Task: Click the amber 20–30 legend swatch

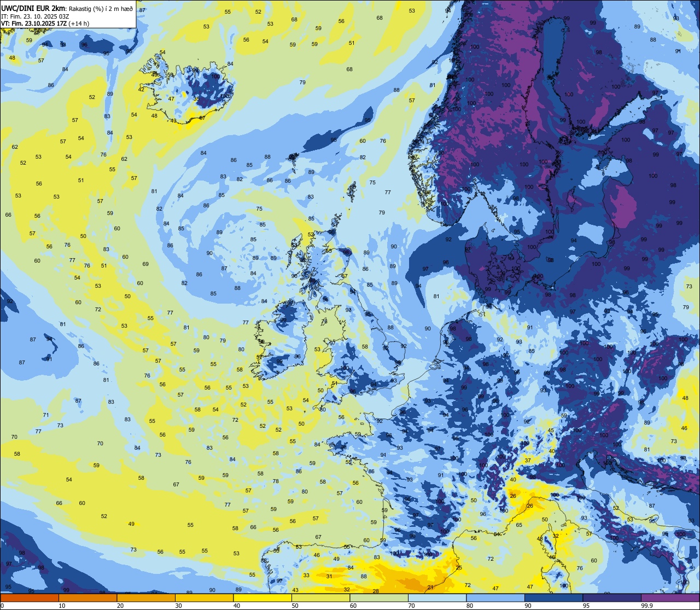Action: point(146,598)
